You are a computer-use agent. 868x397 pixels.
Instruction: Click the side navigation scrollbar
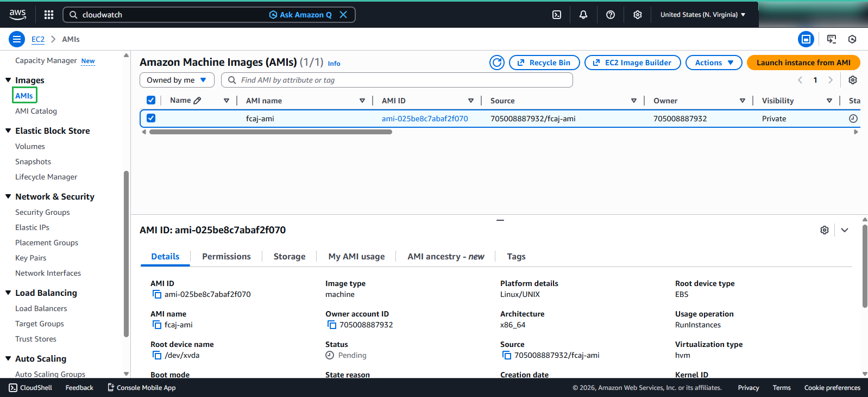pos(127,254)
